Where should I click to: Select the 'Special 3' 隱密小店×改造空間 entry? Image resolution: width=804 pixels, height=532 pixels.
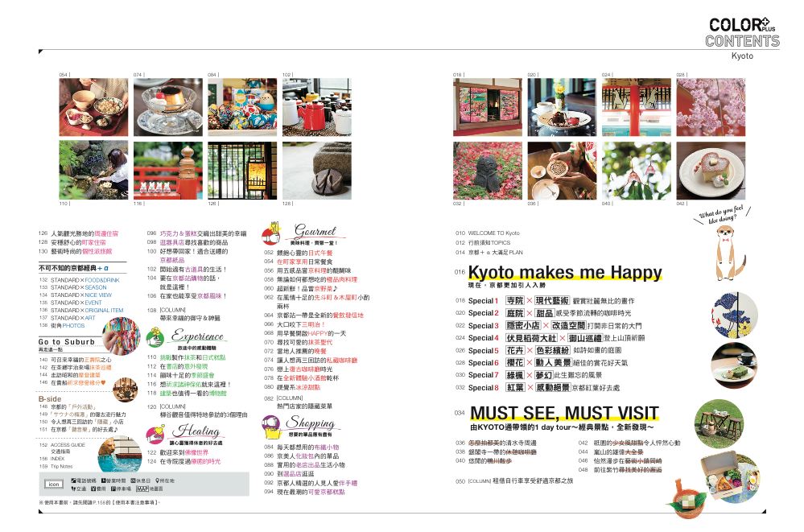point(549,325)
